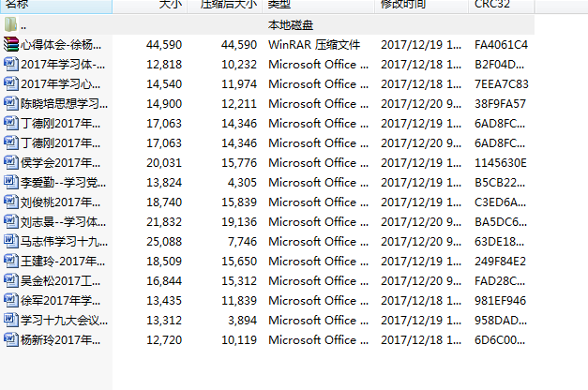Click the Word icon beside 杨新玲2017年 file

click(x=10, y=339)
